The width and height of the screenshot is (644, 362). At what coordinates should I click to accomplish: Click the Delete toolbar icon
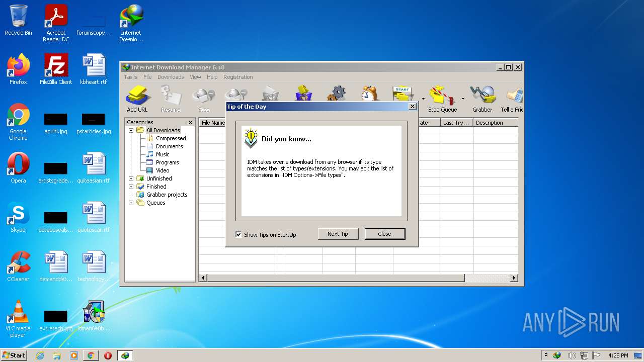click(x=270, y=94)
